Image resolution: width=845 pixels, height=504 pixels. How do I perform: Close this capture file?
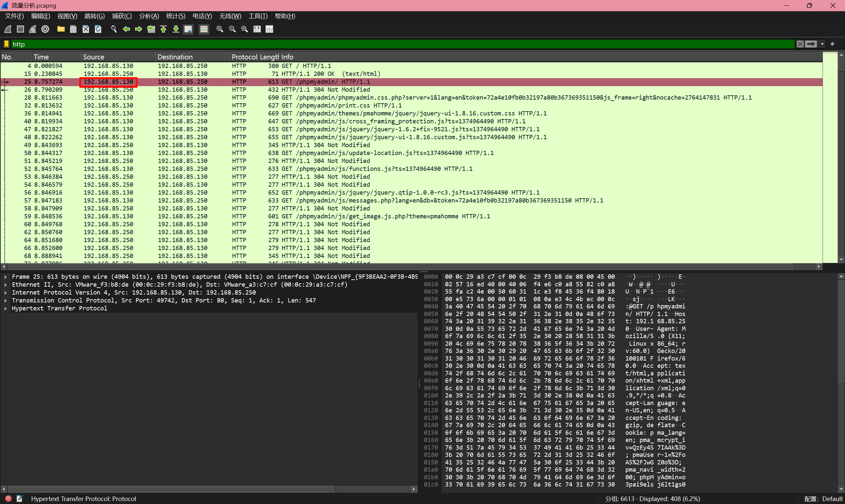[85, 29]
